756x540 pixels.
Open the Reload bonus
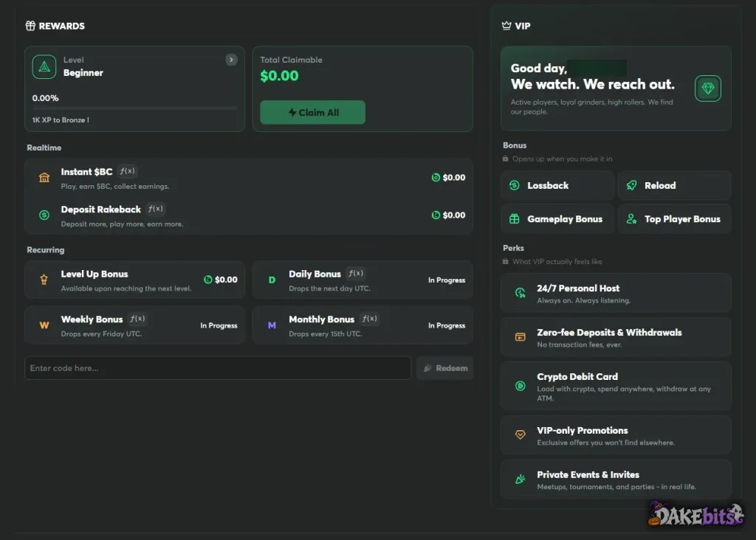tap(675, 185)
